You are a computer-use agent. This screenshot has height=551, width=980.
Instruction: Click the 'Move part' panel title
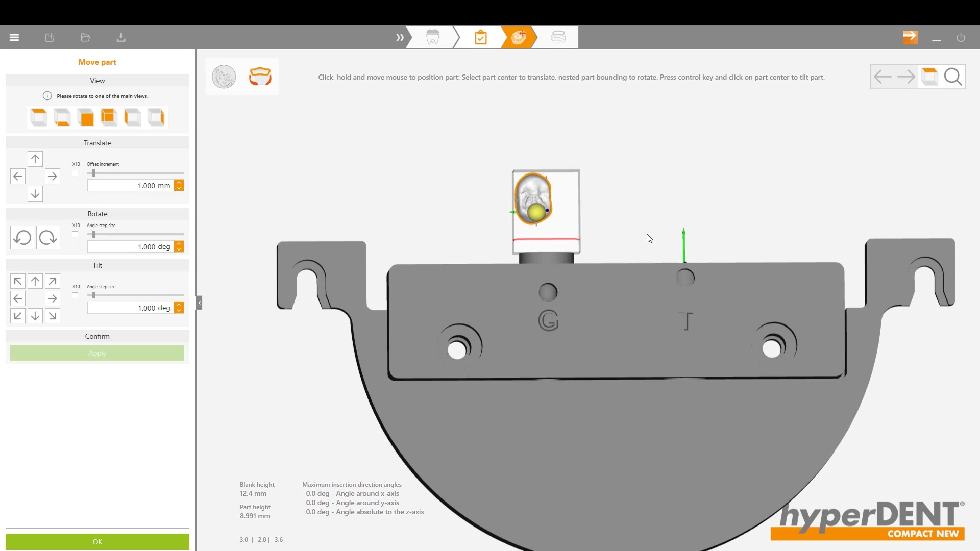[x=97, y=62]
